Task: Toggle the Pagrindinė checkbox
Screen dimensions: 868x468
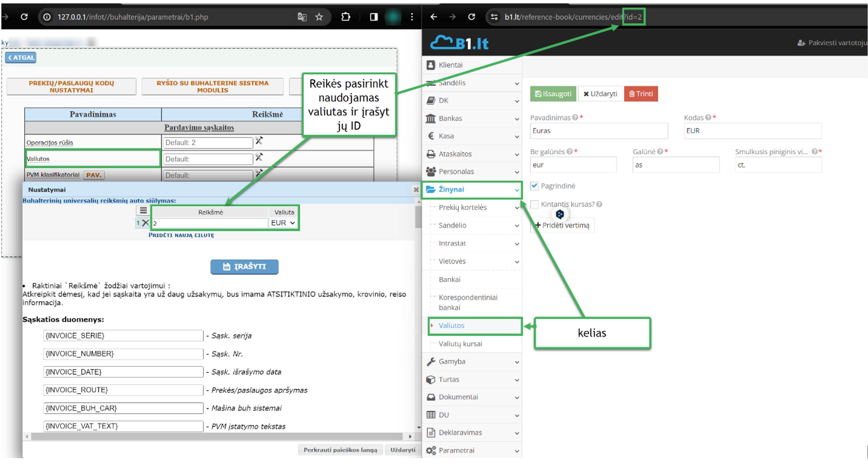Action: point(534,186)
